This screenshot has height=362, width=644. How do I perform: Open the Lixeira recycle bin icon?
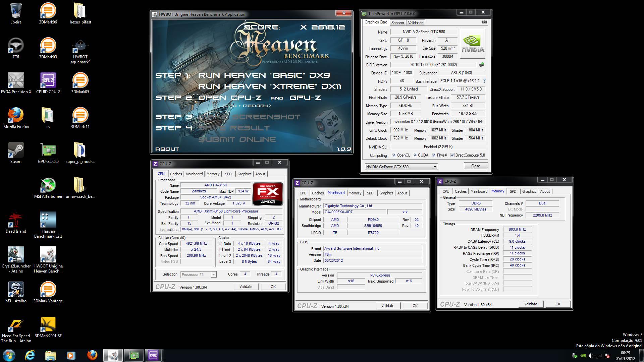point(16,13)
